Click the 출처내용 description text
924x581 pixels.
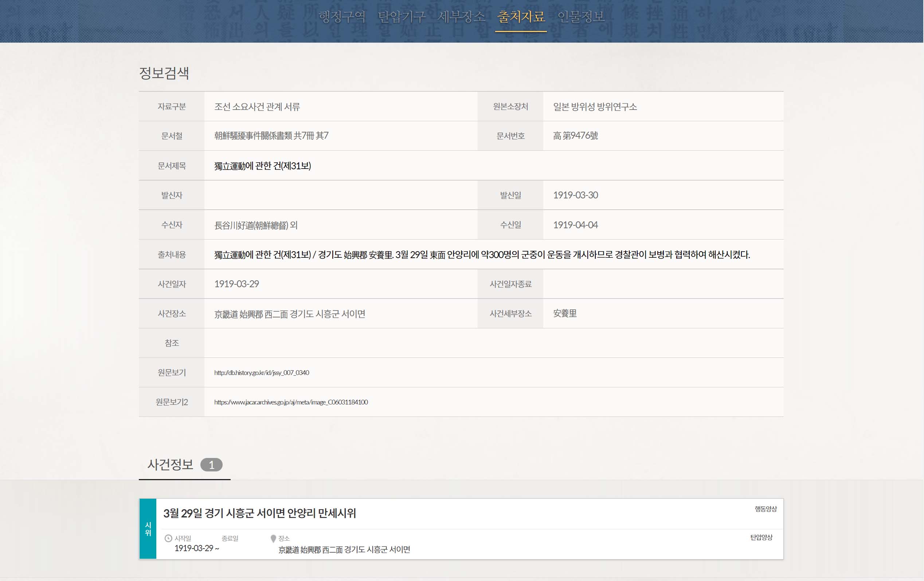[x=482, y=255]
